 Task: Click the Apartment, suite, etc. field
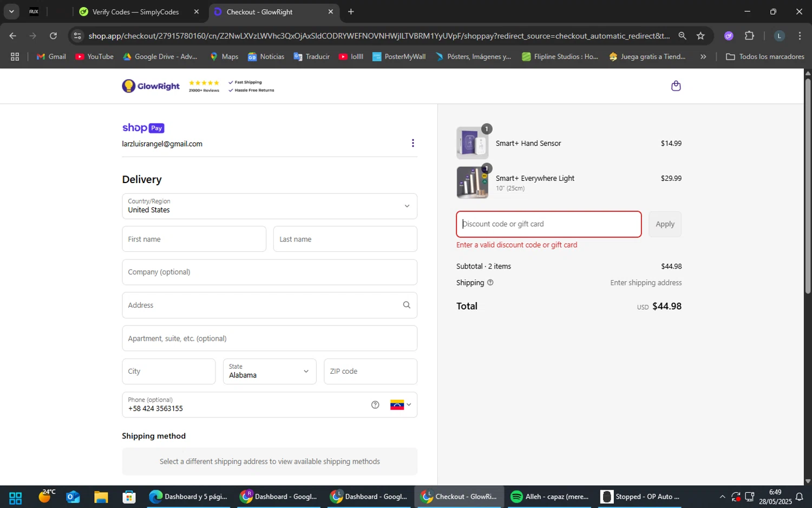270,338
